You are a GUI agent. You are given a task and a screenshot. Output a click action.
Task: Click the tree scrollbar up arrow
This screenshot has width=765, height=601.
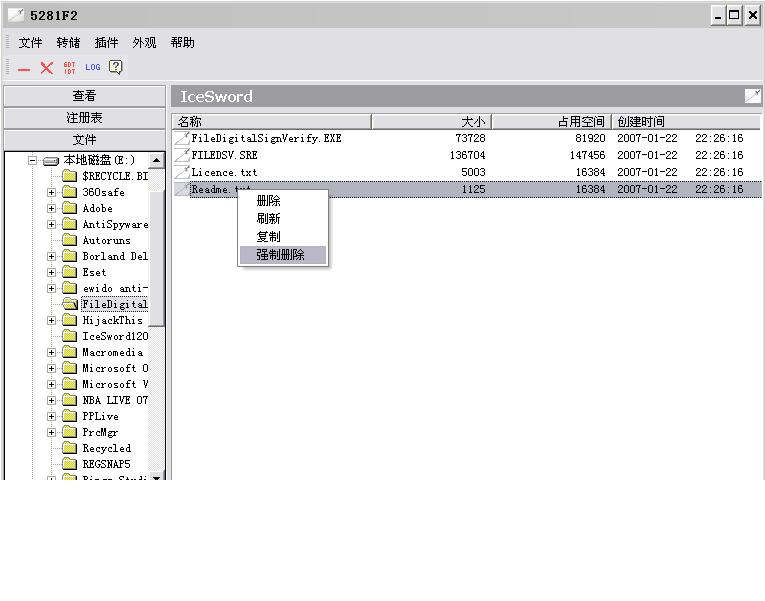pyautogui.click(x=157, y=160)
